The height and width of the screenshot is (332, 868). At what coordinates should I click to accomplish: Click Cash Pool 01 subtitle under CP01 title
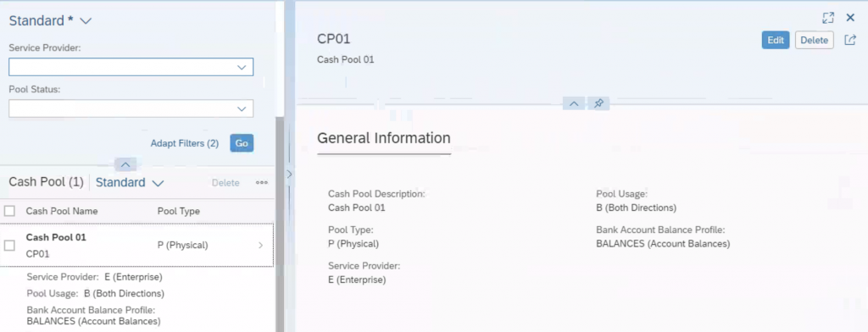coord(346,59)
